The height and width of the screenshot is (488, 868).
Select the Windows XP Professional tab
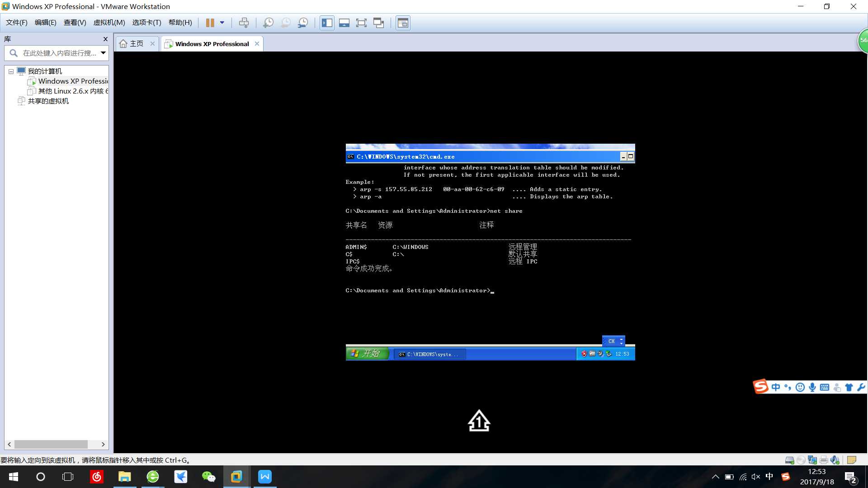pyautogui.click(x=212, y=43)
